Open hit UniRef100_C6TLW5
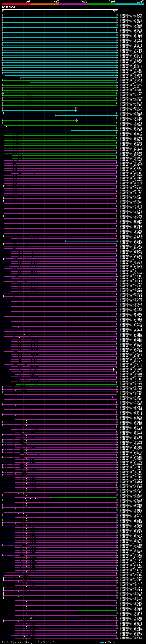This screenshot has height=644, width=146. 131,32
